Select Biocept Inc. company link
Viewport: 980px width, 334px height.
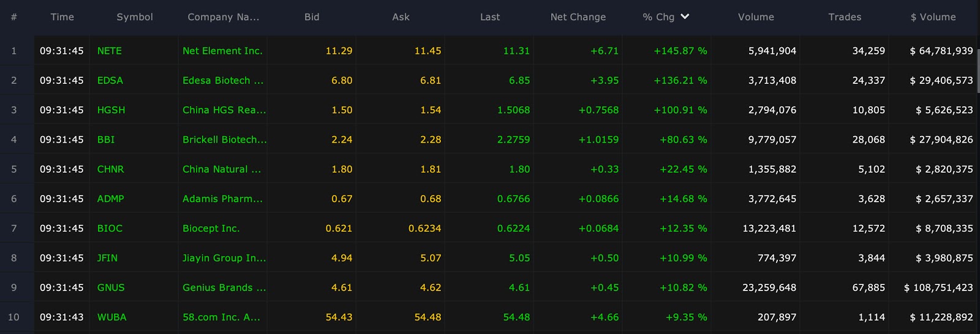[x=211, y=229]
